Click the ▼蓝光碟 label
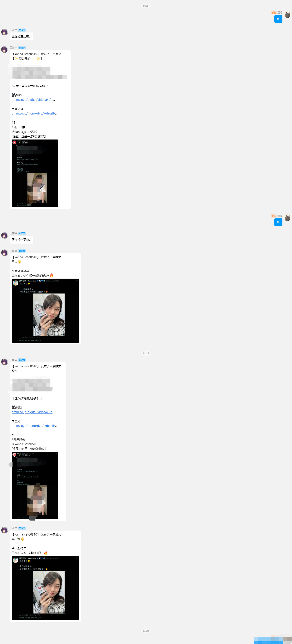This screenshot has width=292, height=644. (x=17, y=109)
